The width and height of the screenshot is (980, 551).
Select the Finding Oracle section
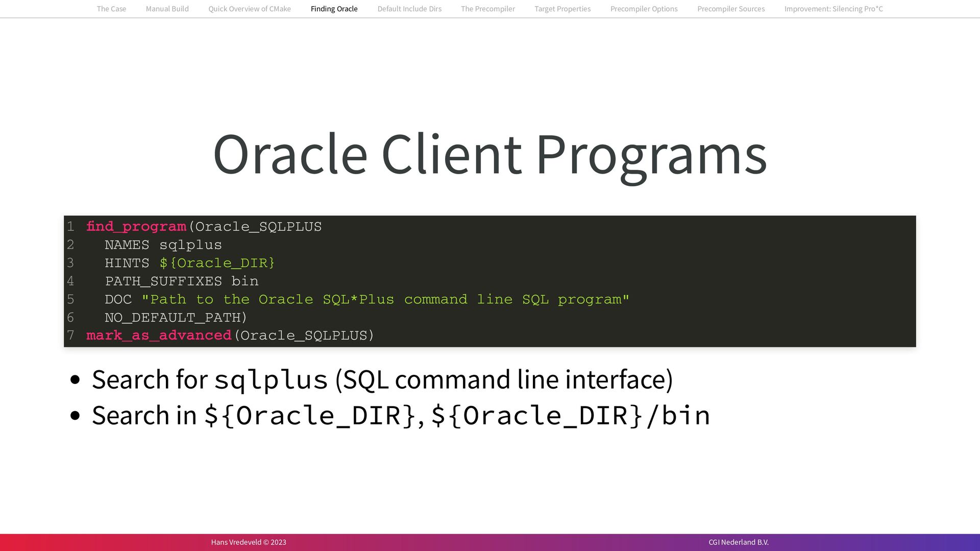(x=334, y=9)
